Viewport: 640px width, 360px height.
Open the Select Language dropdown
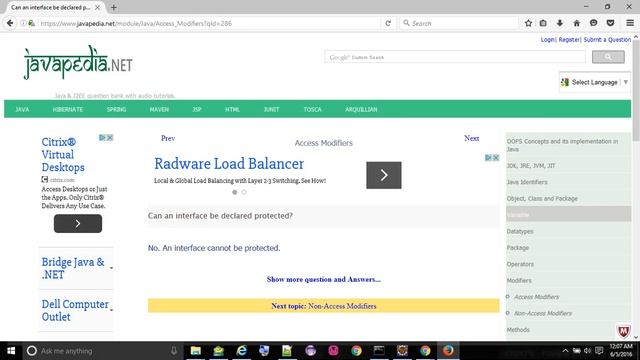tap(595, 82)
